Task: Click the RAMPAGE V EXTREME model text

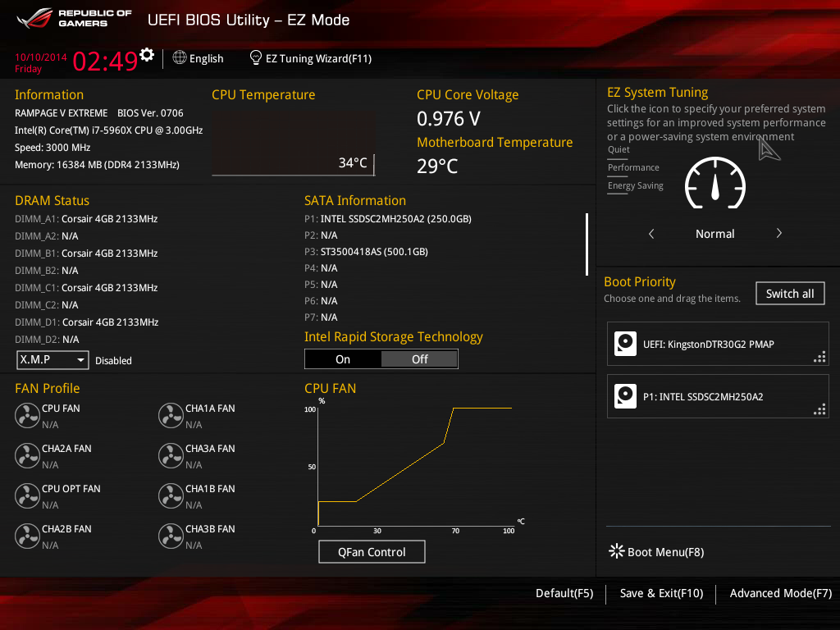Action: pyautogui.click(x=61, y=113)
